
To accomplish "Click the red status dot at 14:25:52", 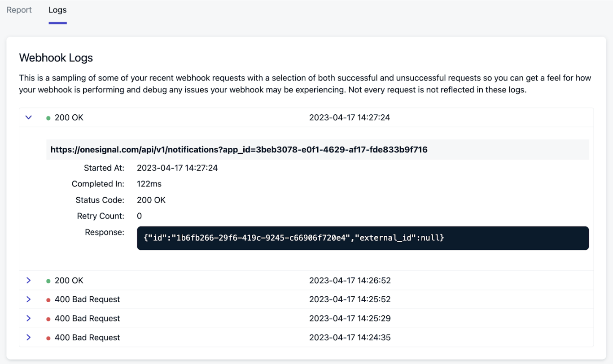I will [x=48, y=300].
